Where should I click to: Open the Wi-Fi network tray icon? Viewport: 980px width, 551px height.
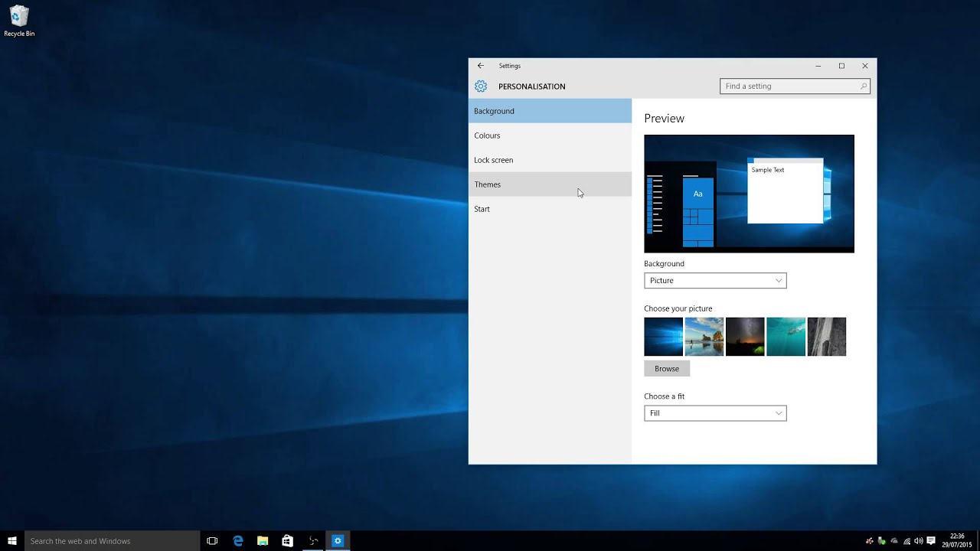coord(906,541)
